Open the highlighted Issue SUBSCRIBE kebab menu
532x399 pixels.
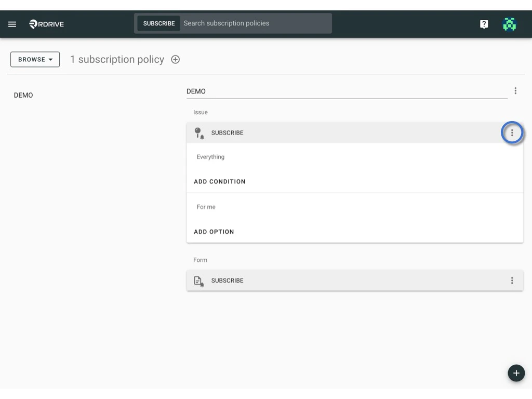pos(512,132)
